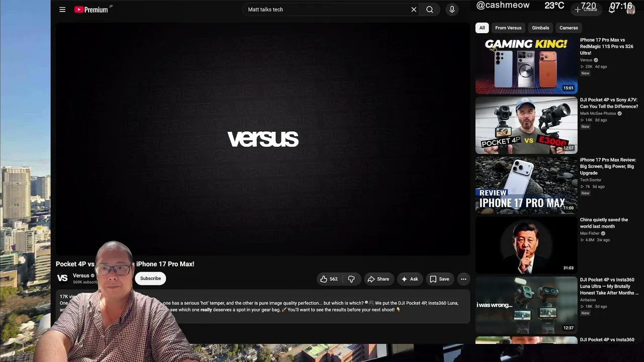Click channel name Versus beside Subscribe
Image resolution: width=644 pixels, height=362 pixels.
pos(81,276)
